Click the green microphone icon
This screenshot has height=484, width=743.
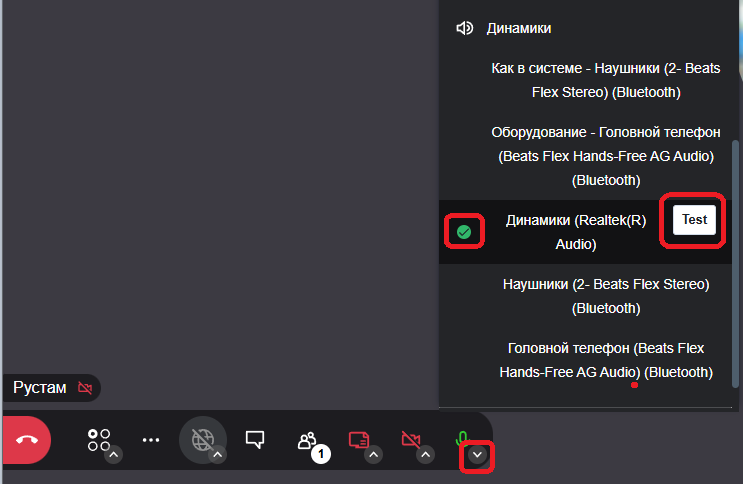click(462, 438)
